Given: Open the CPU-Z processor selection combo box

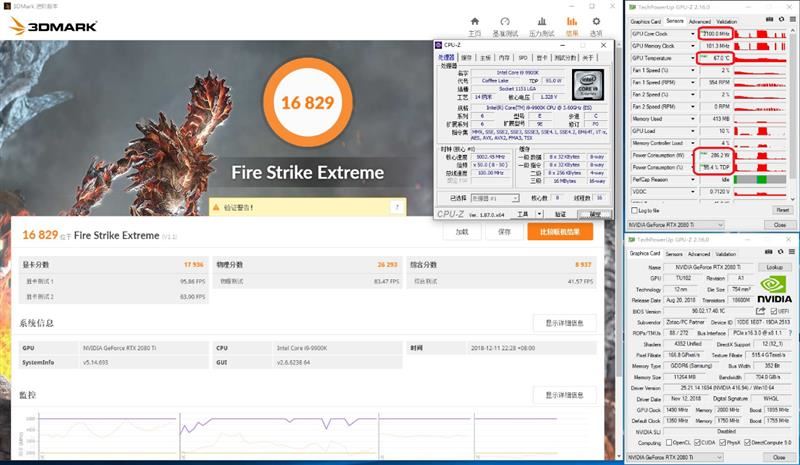Looking at the screenshot, I should tap(494, 198).
